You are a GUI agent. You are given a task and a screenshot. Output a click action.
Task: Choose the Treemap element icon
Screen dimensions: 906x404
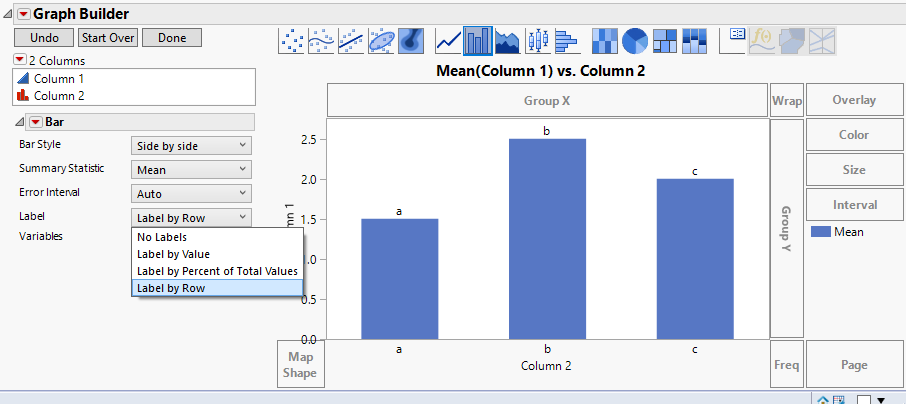(665, 40)
